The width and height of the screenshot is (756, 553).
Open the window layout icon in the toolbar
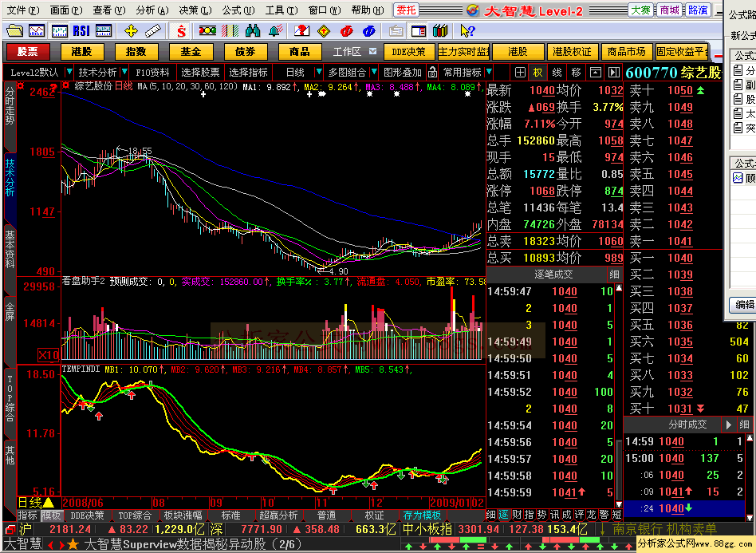419,31
